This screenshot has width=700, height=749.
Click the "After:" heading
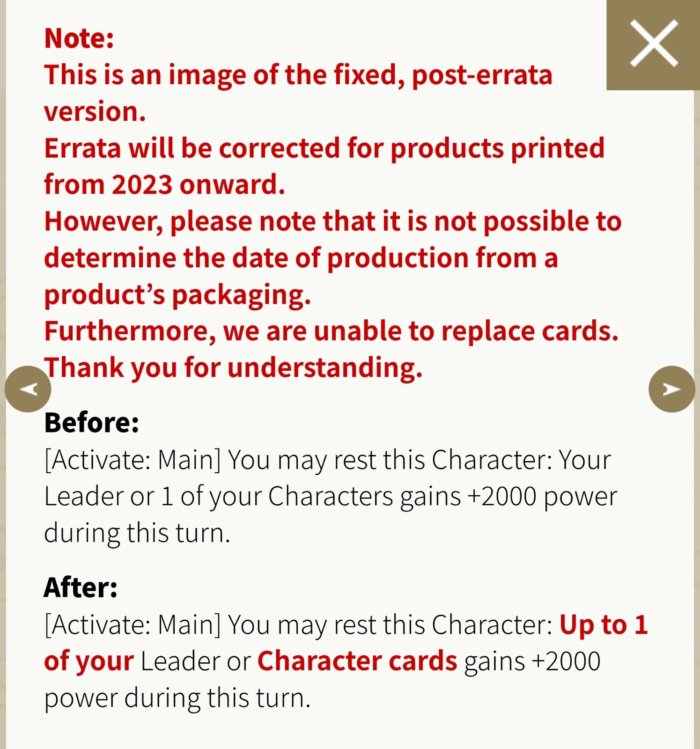(x=81, y=587)
